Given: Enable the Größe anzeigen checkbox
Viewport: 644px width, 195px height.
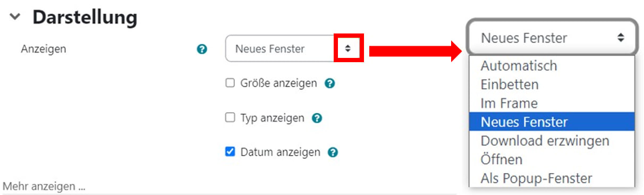Looking at the screenshot, I should (230, 83).
